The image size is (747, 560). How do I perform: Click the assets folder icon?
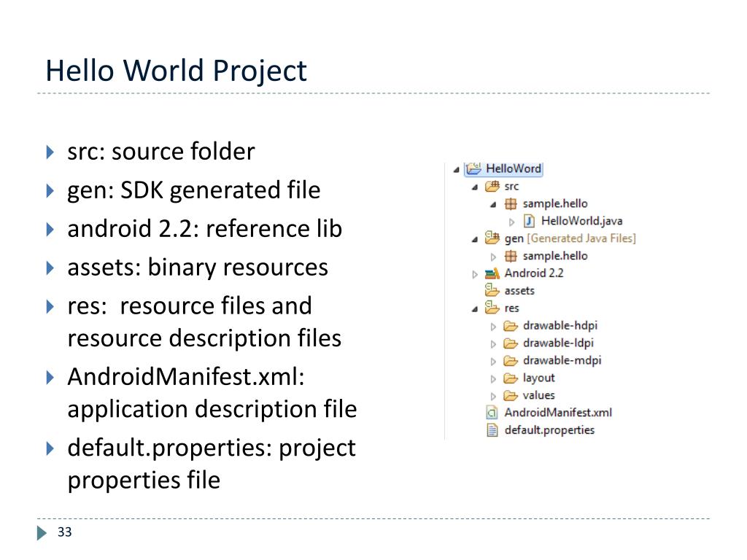[x=492, y=290]
